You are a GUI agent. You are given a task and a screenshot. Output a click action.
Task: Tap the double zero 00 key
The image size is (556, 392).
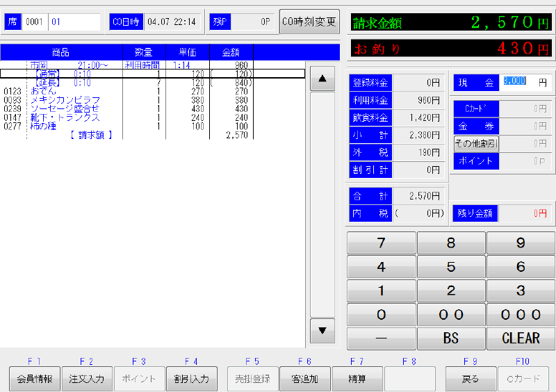click(x=451, y=314)
